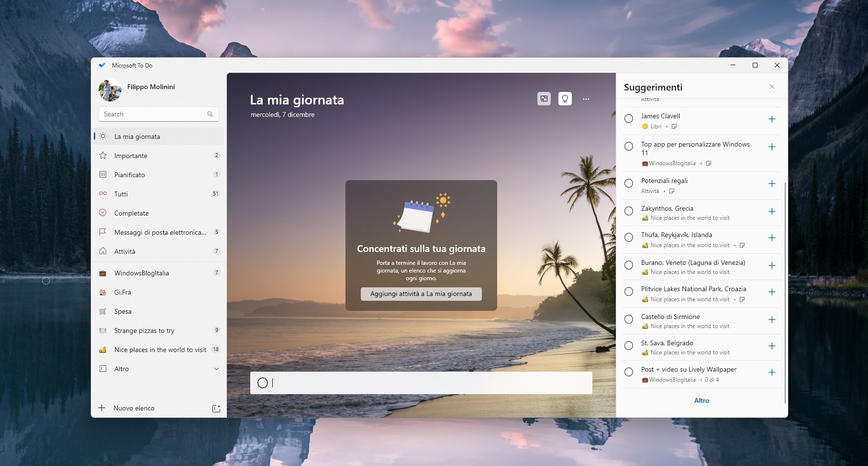Add Plitvice Lakes National Park with plus
Screen dimensions: 868x466
click(x=772, y=292)
